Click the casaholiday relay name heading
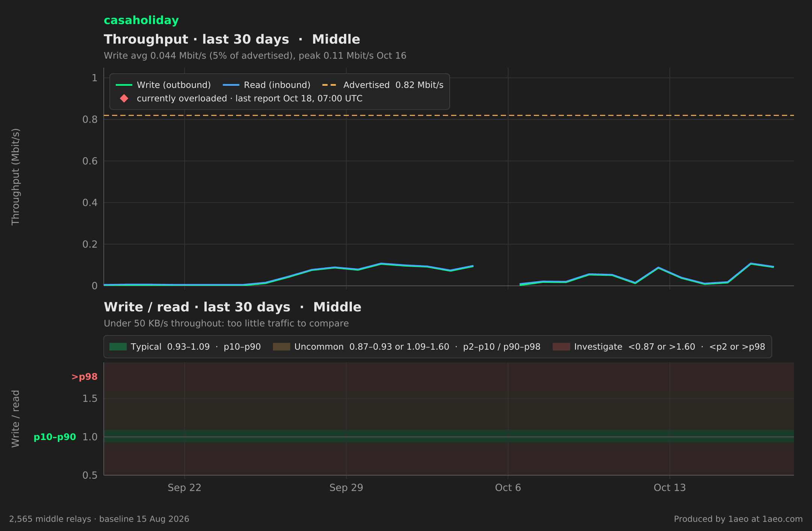Viewport: 812px width, 531px height. coord(141,20)
